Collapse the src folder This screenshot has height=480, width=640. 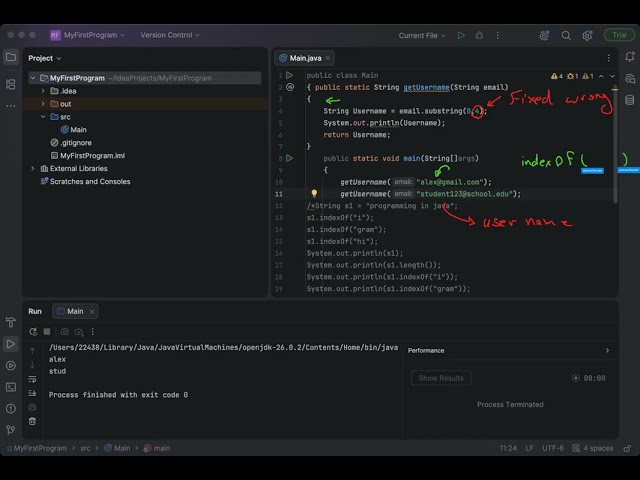coord(43,117)
